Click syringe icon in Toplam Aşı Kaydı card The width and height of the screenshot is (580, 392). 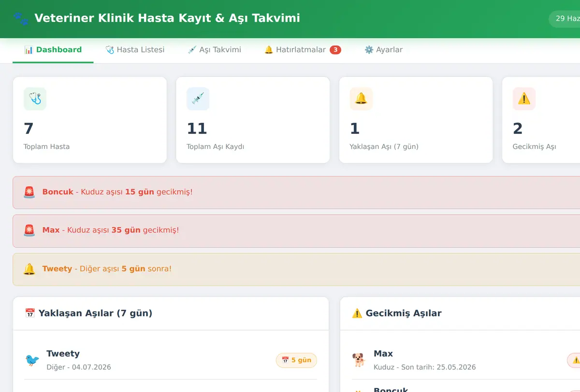[x=198, y=99]
